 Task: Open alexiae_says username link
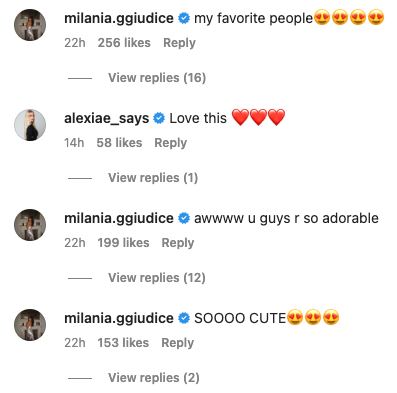click(107, 119)
